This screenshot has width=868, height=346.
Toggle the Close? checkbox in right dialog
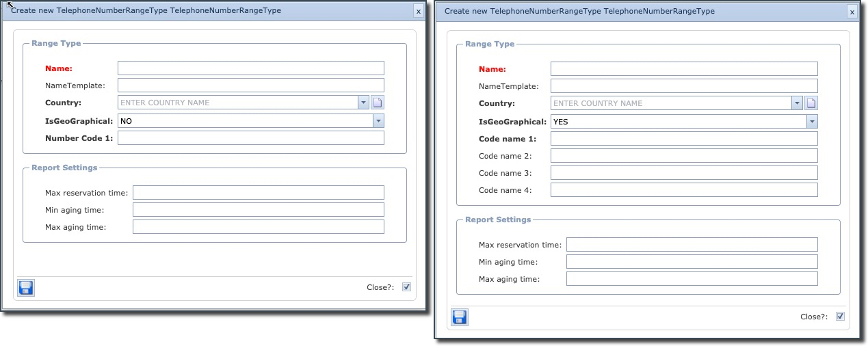[840, 317]
